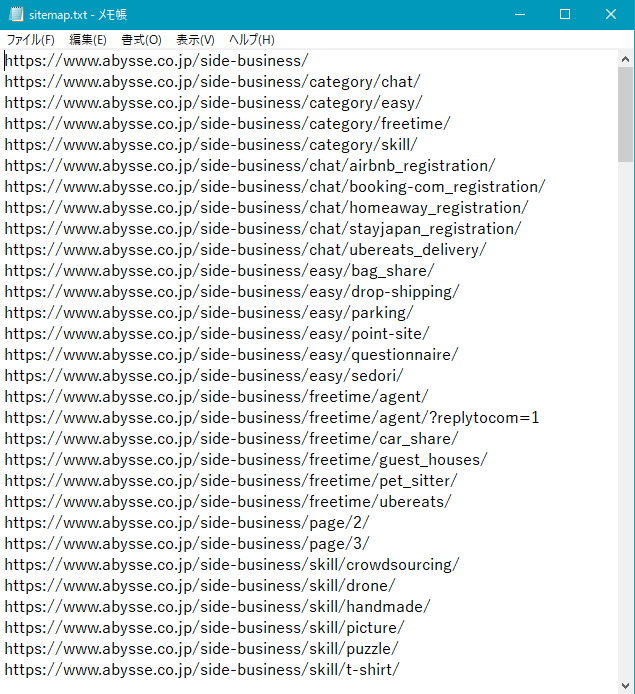Open the 表示(V) menu
Image resolution: width=635 pixels, height=694 pixels.
tap(195, 40)
